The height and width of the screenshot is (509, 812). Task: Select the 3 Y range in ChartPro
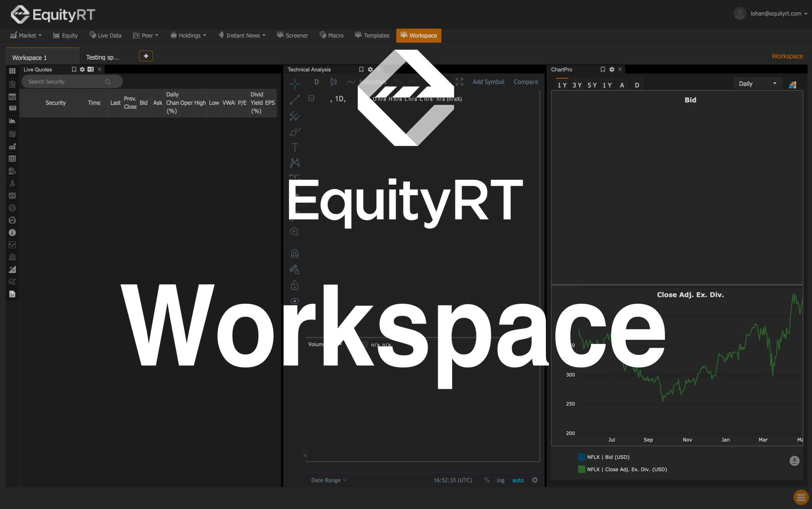point(577,85)
